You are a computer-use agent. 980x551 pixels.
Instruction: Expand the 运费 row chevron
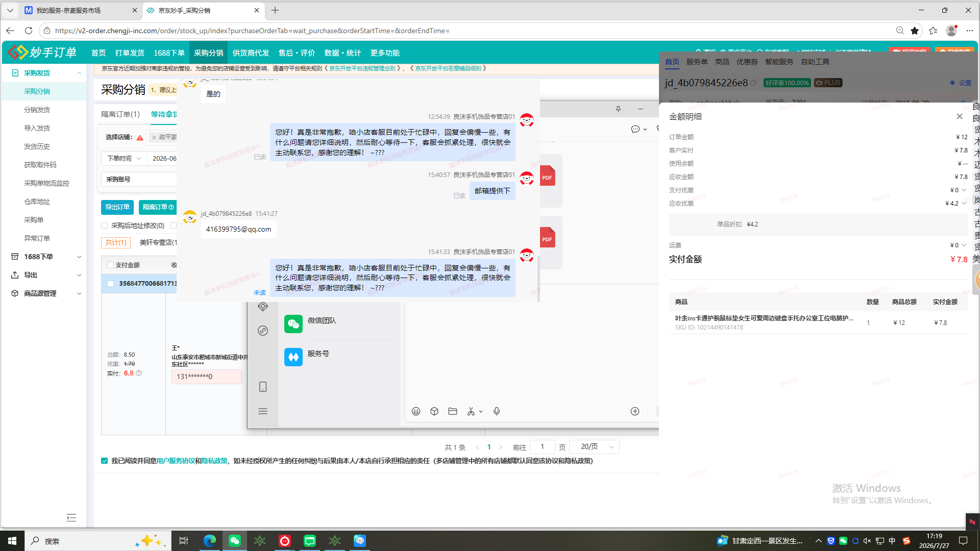pos(964,245)
